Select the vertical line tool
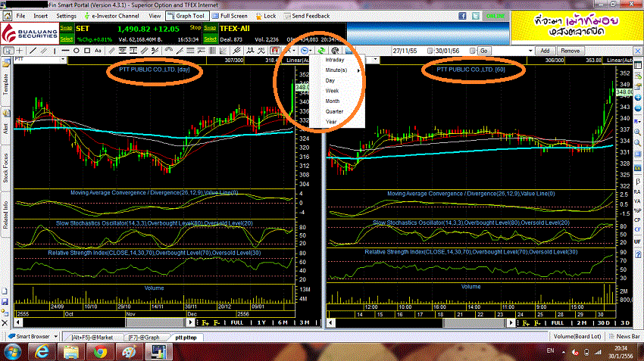 (x=55, y=51)
